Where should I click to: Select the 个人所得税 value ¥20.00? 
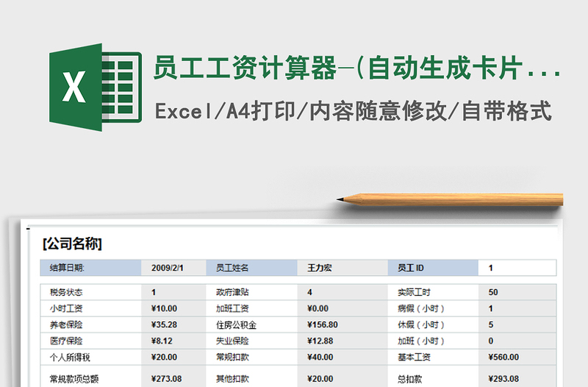[173, 357]
